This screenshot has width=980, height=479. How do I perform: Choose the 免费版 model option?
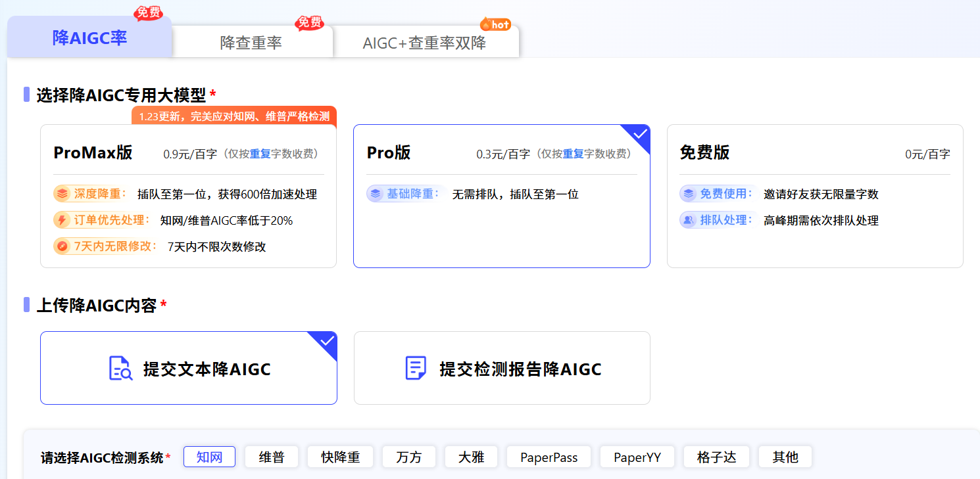(814, 196)
